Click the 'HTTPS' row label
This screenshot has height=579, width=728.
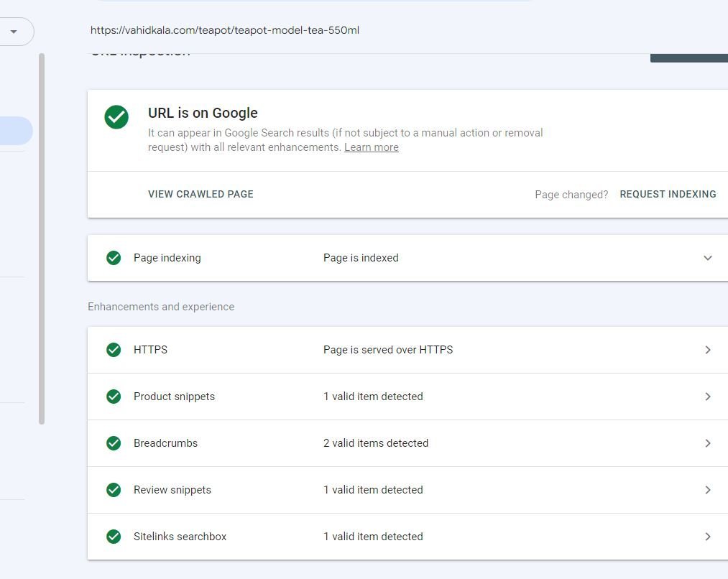(150, 350)
